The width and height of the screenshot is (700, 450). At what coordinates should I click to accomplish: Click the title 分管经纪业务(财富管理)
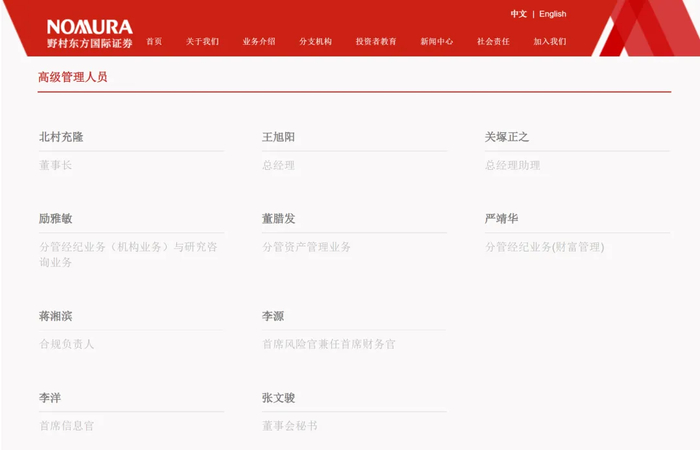(x=545, y=247)
